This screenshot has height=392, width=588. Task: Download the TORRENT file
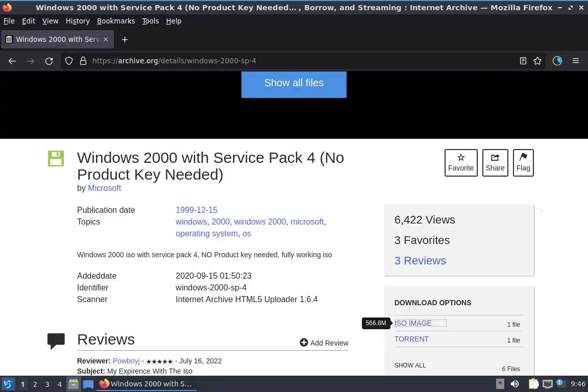pos(411,339)
